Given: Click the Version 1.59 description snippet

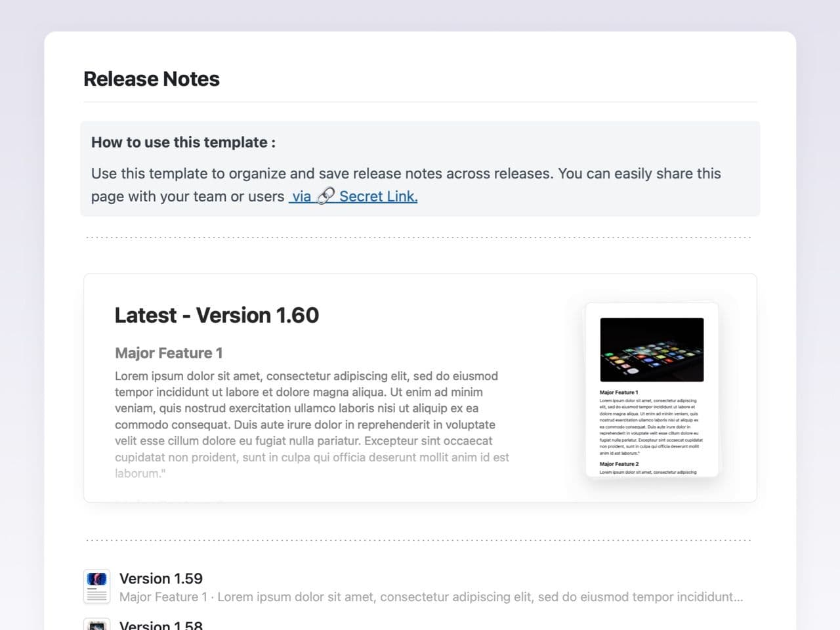Looking at the screenshot, I should tap(430, 597).
